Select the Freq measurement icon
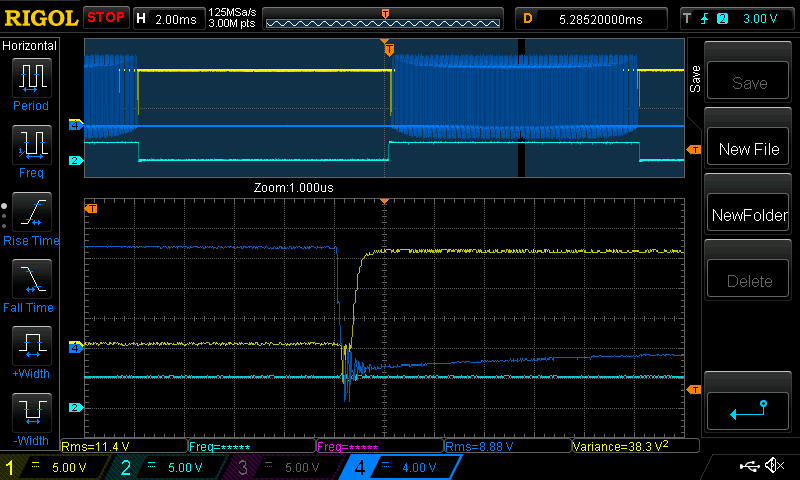Screen dimensions: 800x480 [x=31, y=144]
